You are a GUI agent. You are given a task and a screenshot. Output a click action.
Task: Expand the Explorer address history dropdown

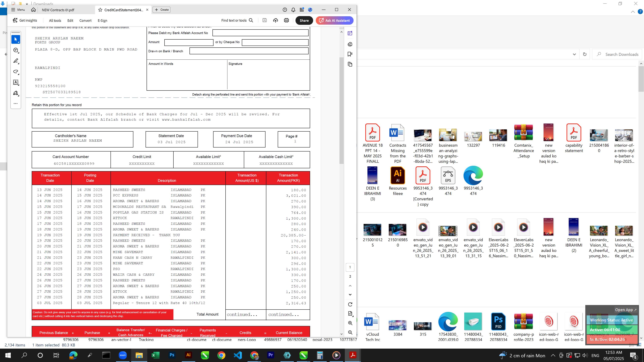(x=574, y=54)
